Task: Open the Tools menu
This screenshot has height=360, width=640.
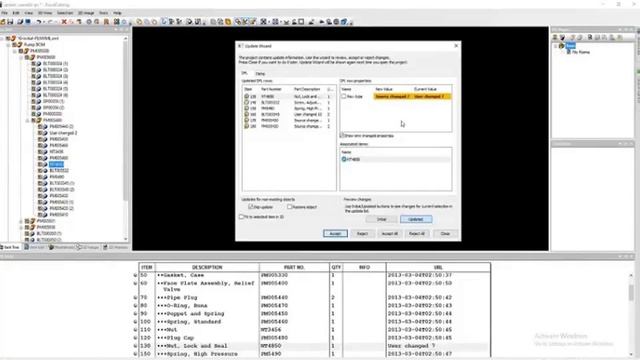Action: pos(104,13)
